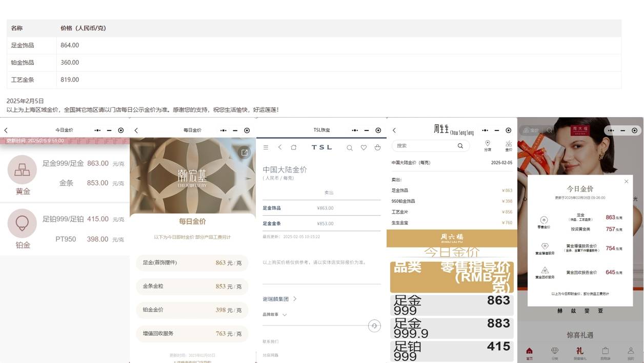The image size is (644, 363).
Task: Open 金价 icon in 周生生 header
Action: [x=509, y=146]
